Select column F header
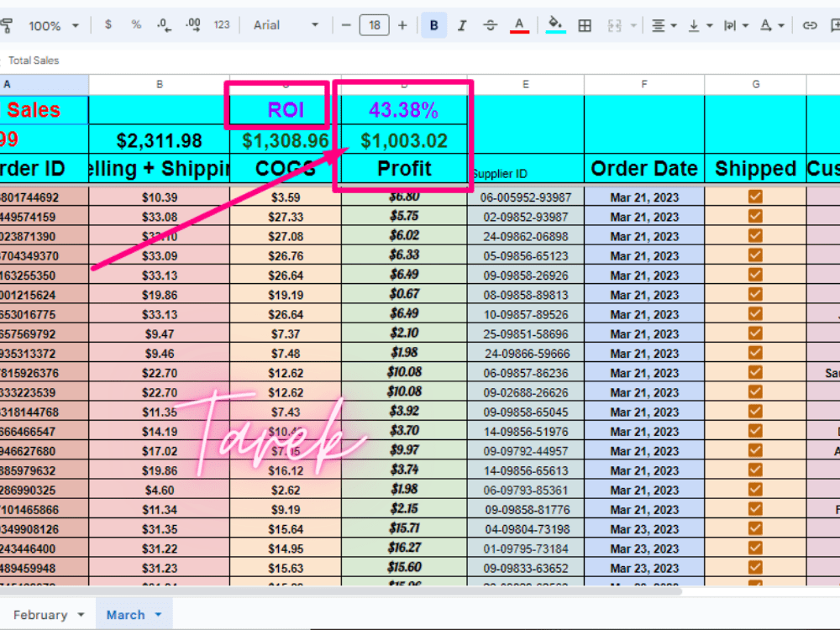 tap(644, 84)
